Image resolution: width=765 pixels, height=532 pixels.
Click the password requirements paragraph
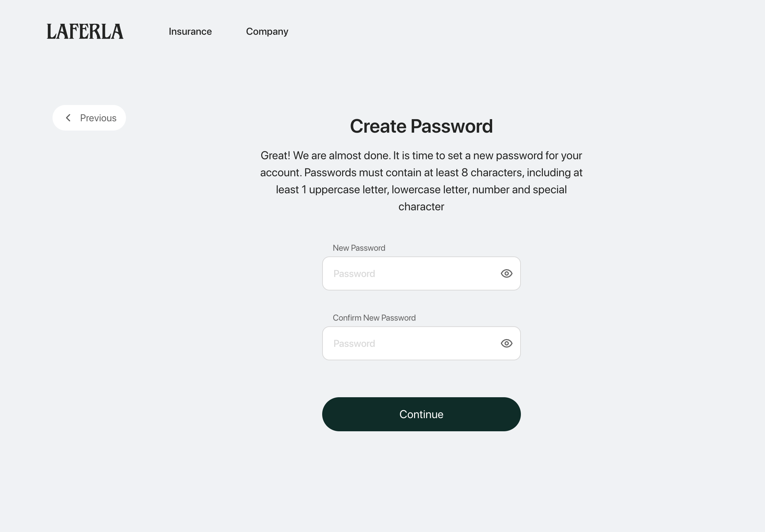tap(421, 181)
